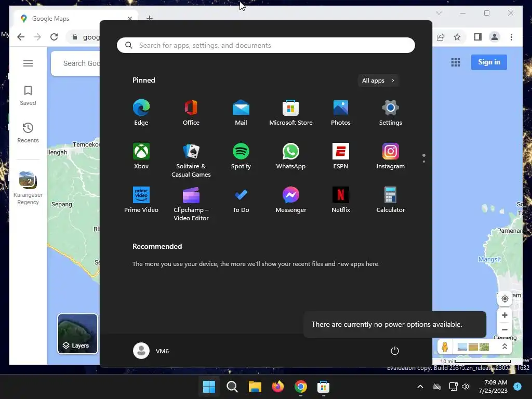Open a new Chrome tab
Viewport: 532px width, 399px height.
tap(150, 18)
